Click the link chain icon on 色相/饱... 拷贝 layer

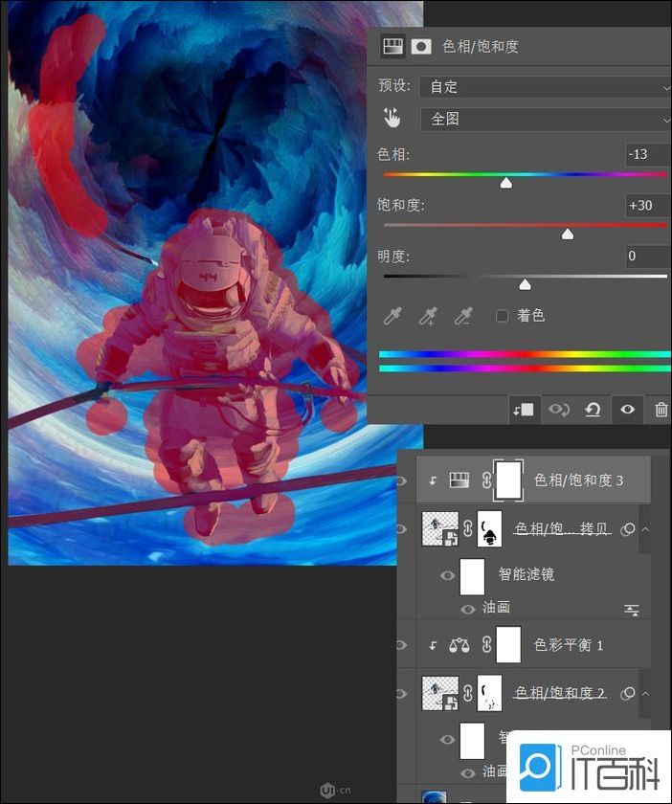tap(468, 528)
